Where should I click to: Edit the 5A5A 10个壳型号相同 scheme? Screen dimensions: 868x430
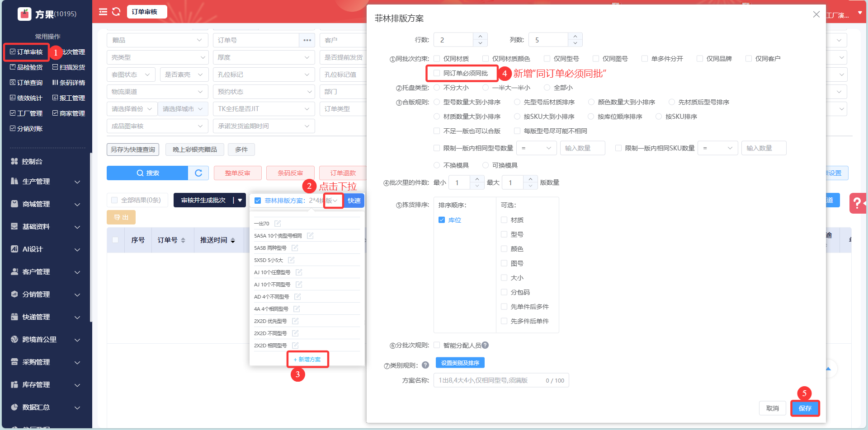pos(310,236)
